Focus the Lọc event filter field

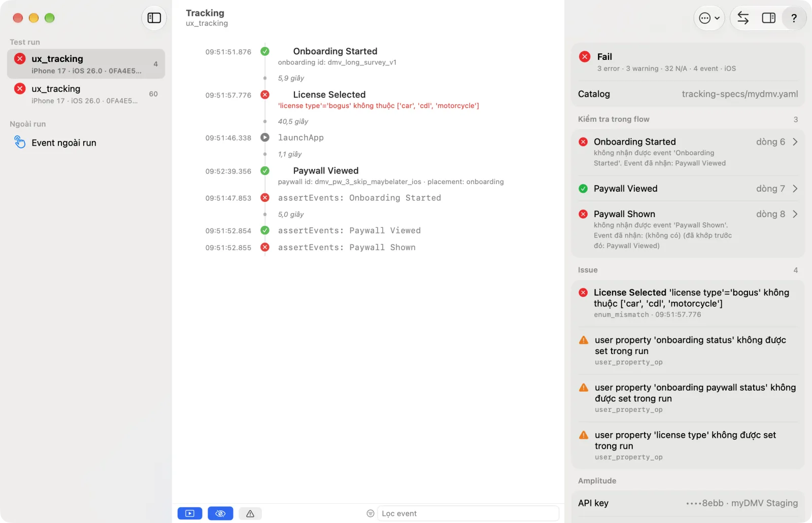point(468,513)
